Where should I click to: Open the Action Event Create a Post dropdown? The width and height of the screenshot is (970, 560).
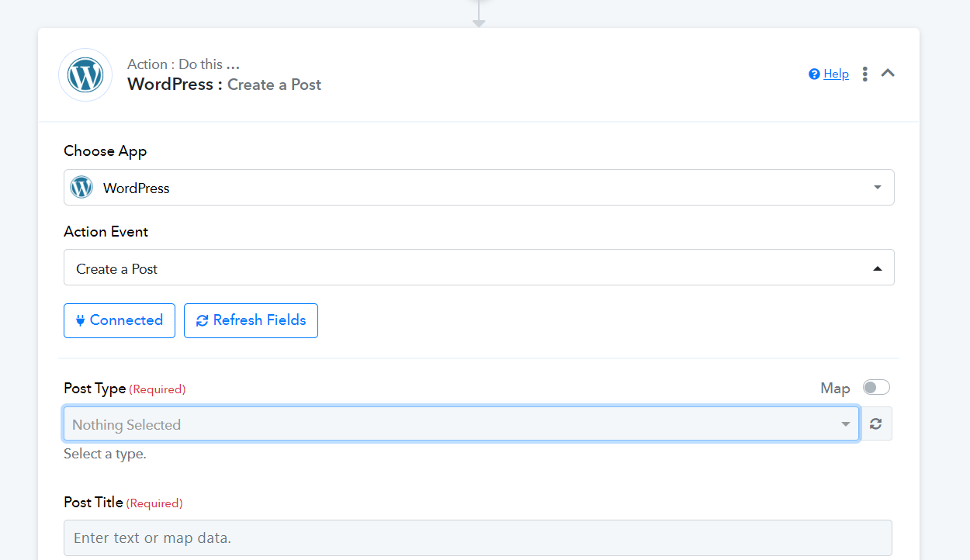(479, 268)
